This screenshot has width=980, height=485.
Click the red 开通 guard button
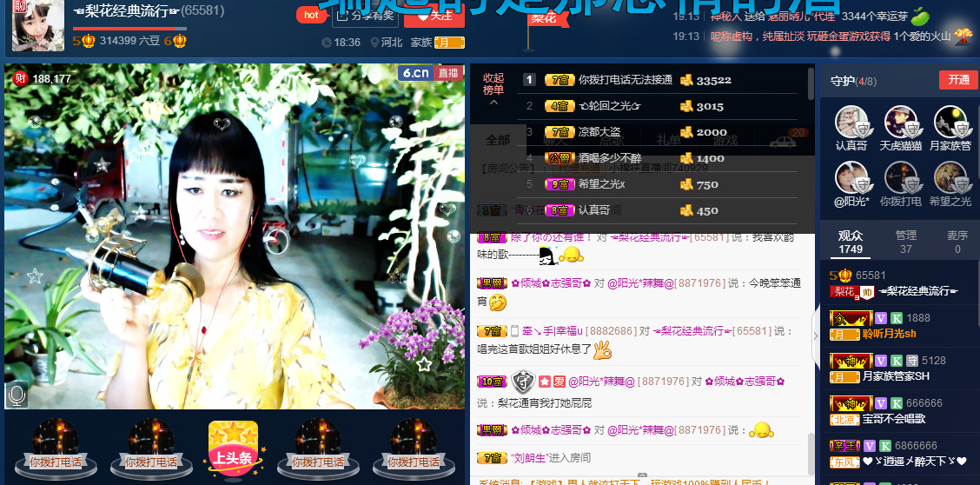coord(958,80)
